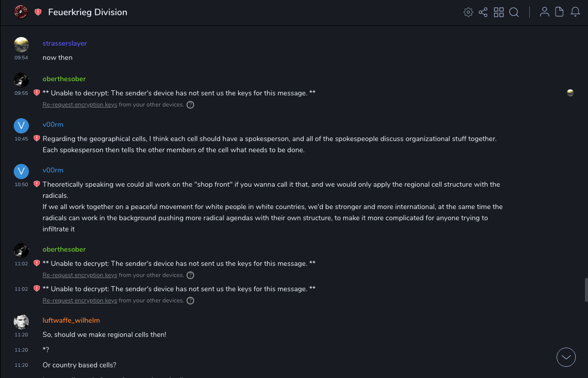Screen dimensions: 588x378
Task: Click the vertical scrollbar thumb
Action: tap(585, 290)
